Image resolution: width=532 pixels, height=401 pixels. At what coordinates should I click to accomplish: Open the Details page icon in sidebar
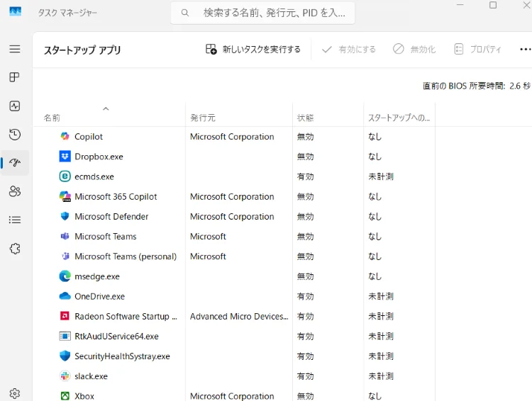(x=15, y=220)
